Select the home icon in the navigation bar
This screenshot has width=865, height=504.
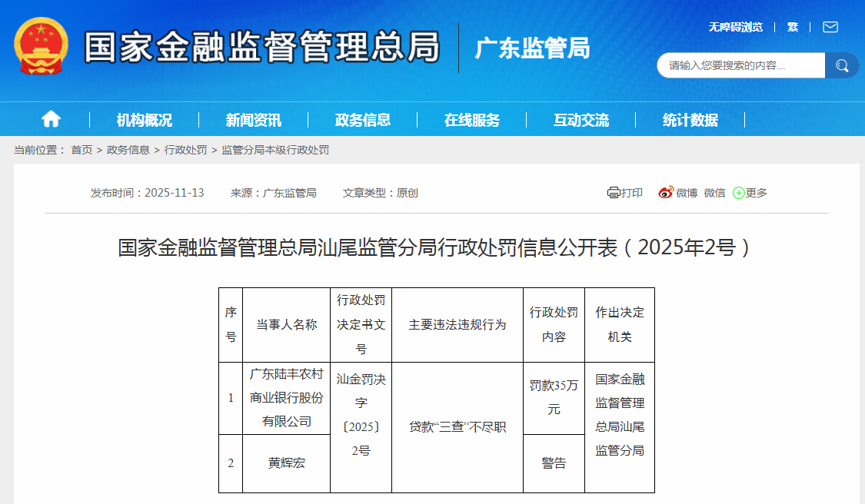51,118
